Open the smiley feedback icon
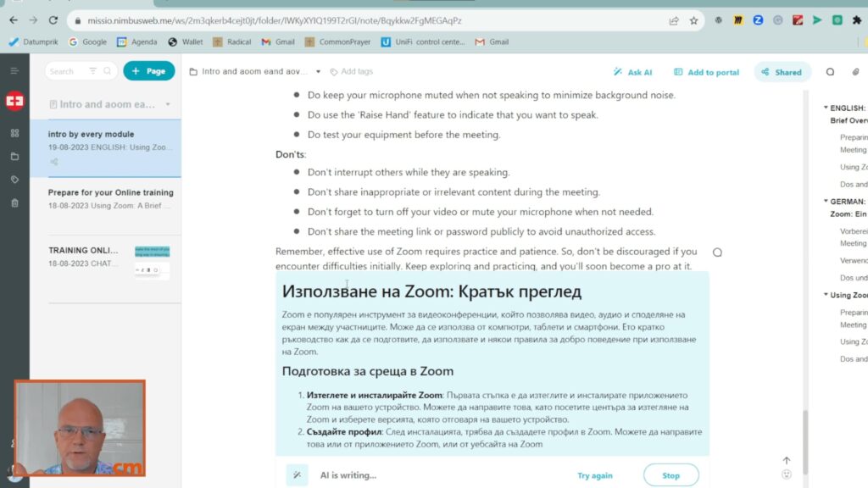The image size is (868, 488). click(x=787, y=474)
